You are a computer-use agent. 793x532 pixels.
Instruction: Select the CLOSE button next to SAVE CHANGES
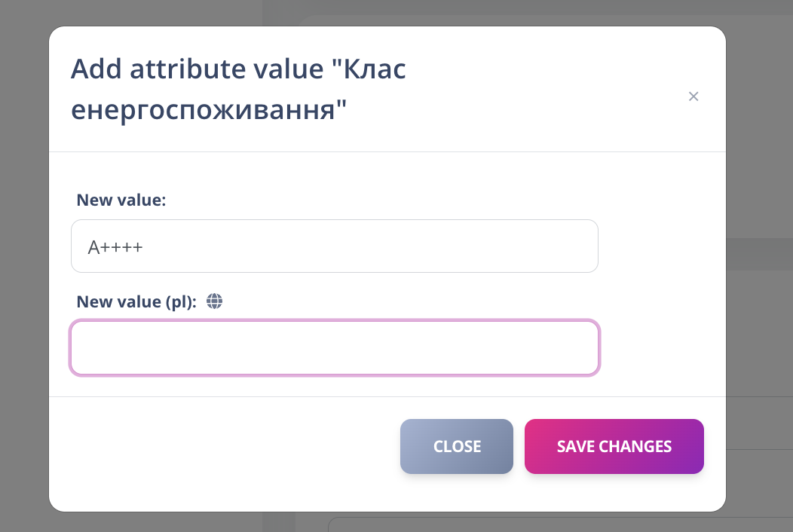coord(456,446)
